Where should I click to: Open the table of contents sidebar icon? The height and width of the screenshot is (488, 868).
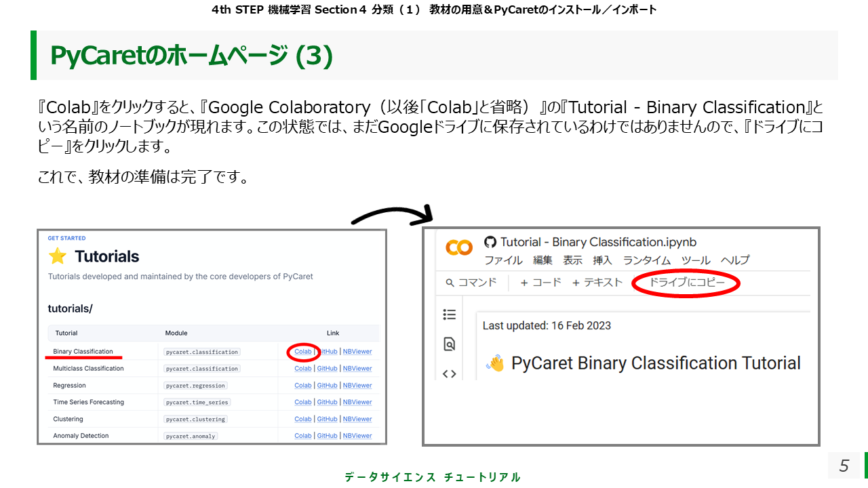pyautogui.click(x=449, y=314)
